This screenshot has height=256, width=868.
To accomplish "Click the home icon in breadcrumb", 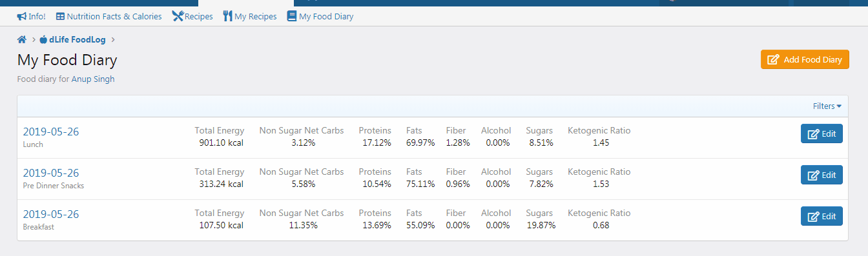I will pyautogui.click(x=21, y=39).
